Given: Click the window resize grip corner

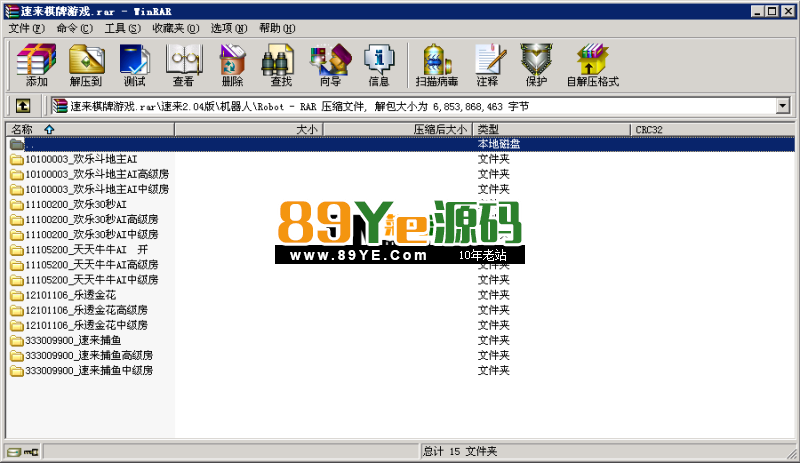Looking at the screenshot, I should click(x=791, y=453).
